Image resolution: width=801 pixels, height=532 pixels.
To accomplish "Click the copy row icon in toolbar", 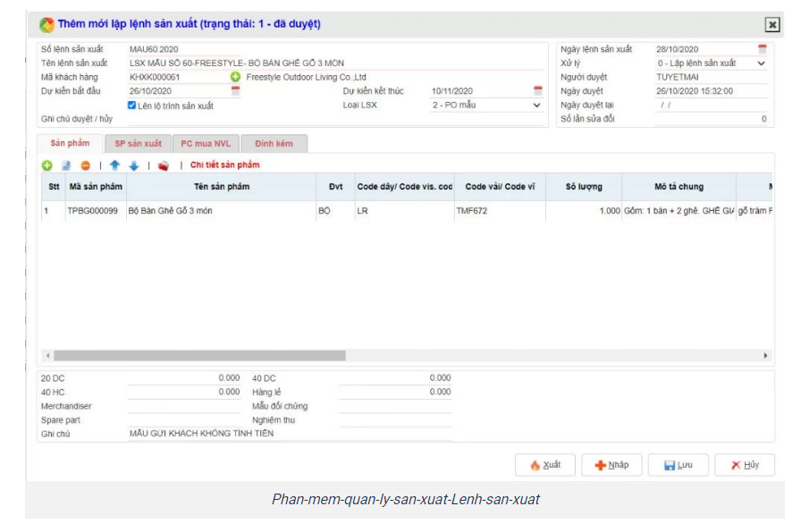I will coord(66,165).
